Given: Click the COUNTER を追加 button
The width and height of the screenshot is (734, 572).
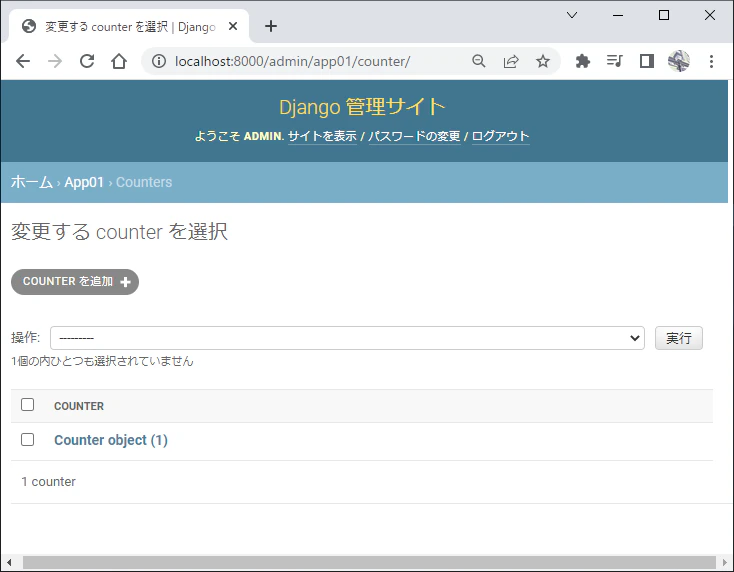Looking at the screenshot, I should pos(75,282).
